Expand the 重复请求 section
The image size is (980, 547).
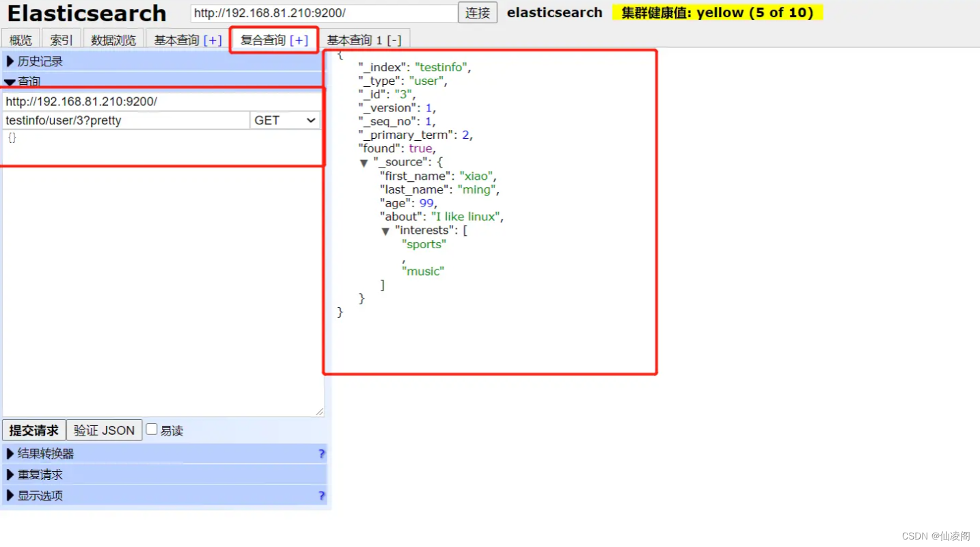point(165,475)
